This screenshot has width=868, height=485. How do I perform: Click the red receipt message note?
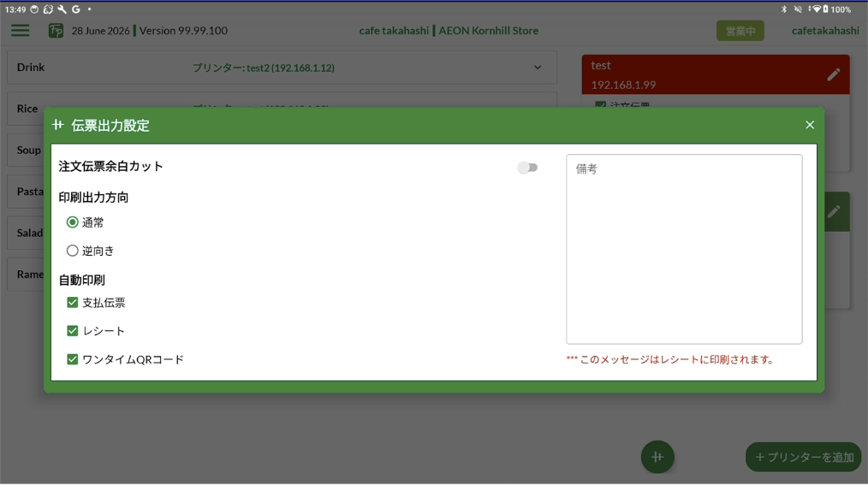coord(669,359)
